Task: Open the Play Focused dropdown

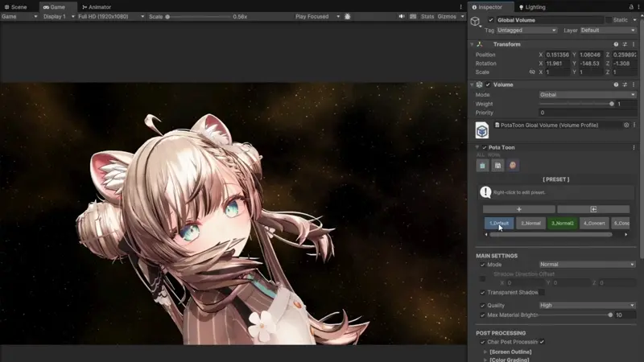Action: [x=317, y=16]
